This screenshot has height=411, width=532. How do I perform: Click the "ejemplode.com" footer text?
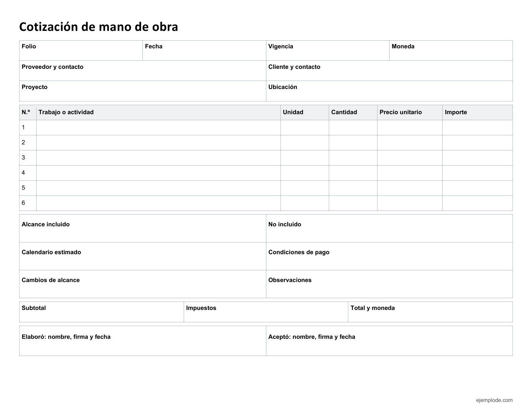pyautogui.click(x=494, y=400)
